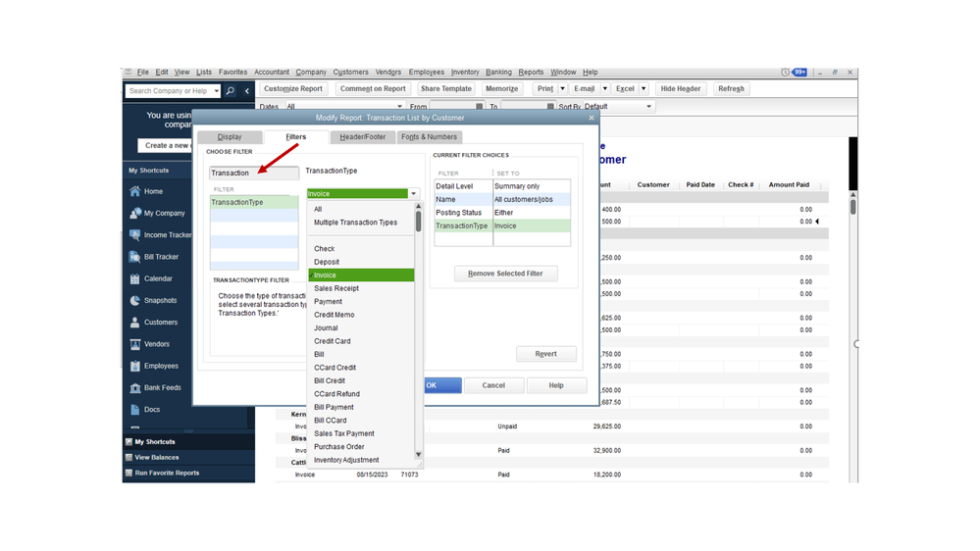Click the Refresh button
Screen dimensions: 980x551
click(x=731, y=88)
